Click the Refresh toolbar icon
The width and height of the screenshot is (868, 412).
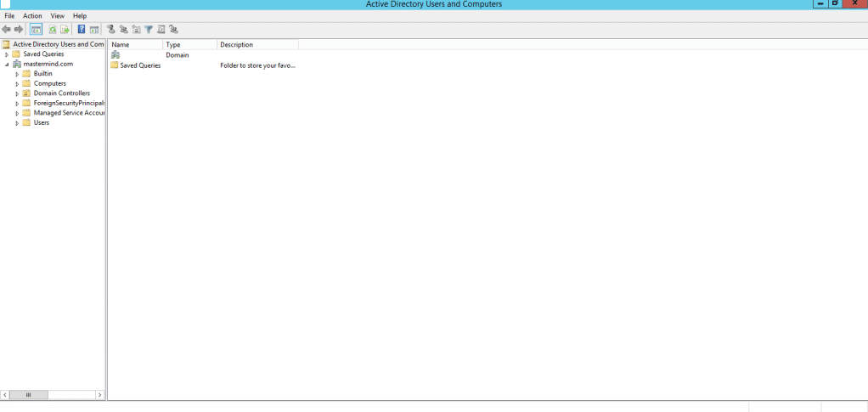coord(53,29)
